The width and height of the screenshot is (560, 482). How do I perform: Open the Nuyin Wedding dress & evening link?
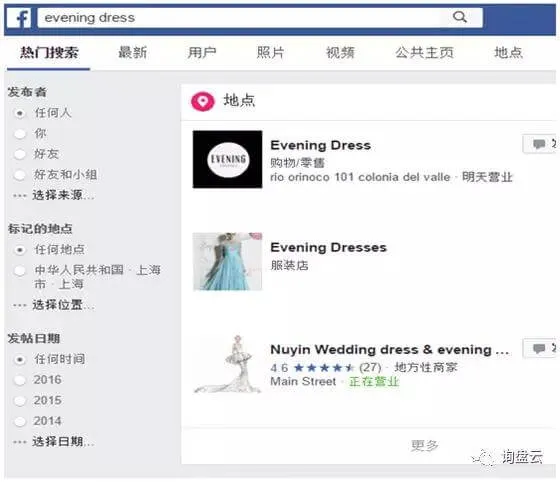[390, 350]
